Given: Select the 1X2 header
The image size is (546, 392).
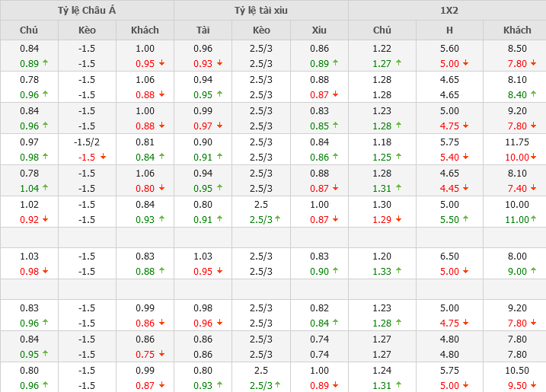Looking at the screenshot, I should [449, 11].
